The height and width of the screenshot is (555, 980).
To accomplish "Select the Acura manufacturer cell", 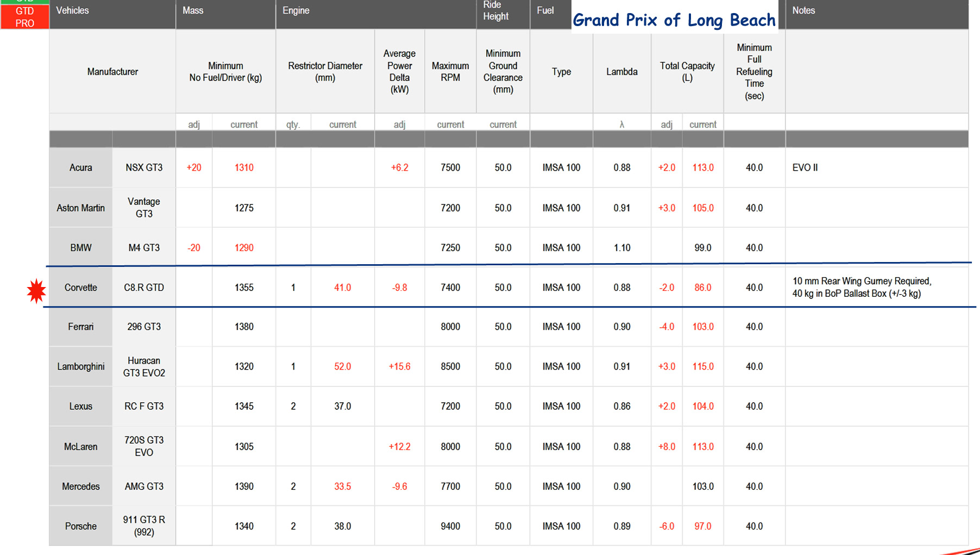I will (x=80, y=168).
